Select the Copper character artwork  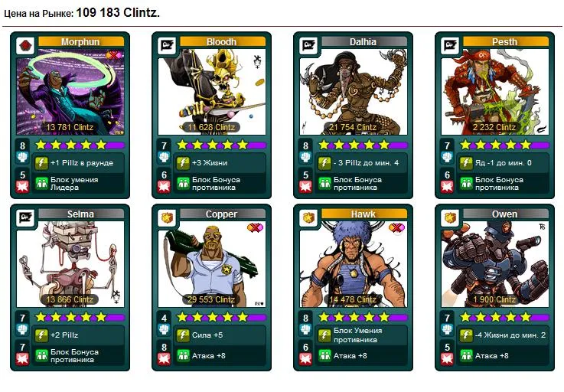click(x=211, y=264)
